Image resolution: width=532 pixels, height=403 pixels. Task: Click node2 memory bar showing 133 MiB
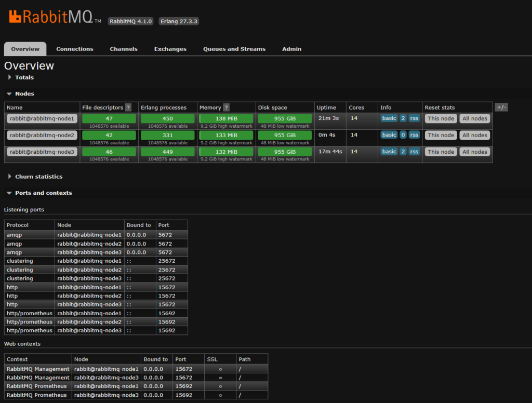[x=227, y=135]
